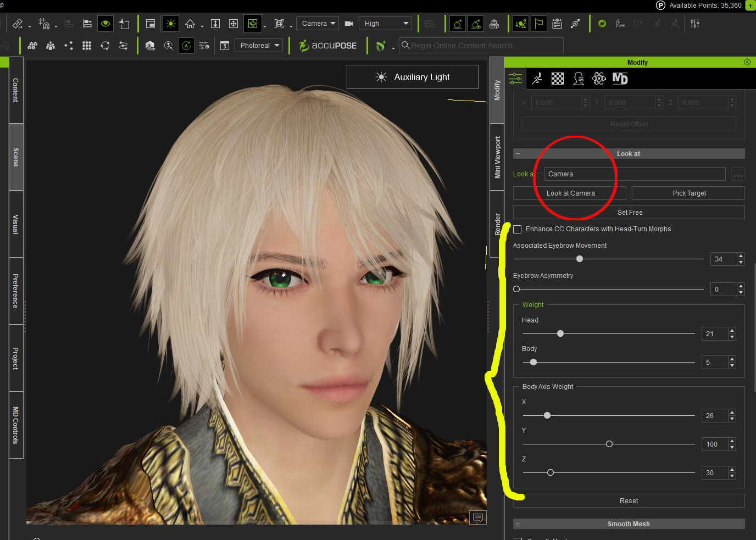Click the Pick Target button

click(688, 193)
